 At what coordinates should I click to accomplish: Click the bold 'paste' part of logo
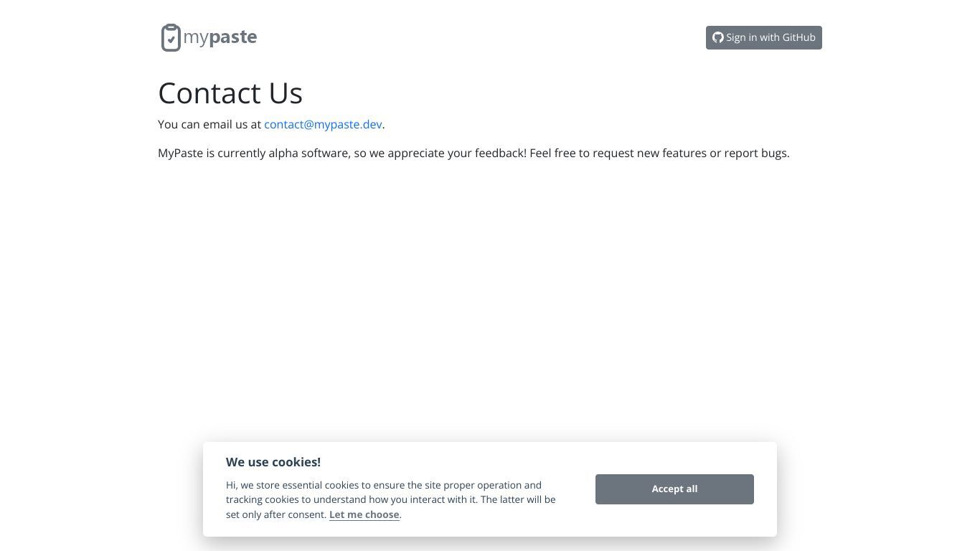(233, 37)
